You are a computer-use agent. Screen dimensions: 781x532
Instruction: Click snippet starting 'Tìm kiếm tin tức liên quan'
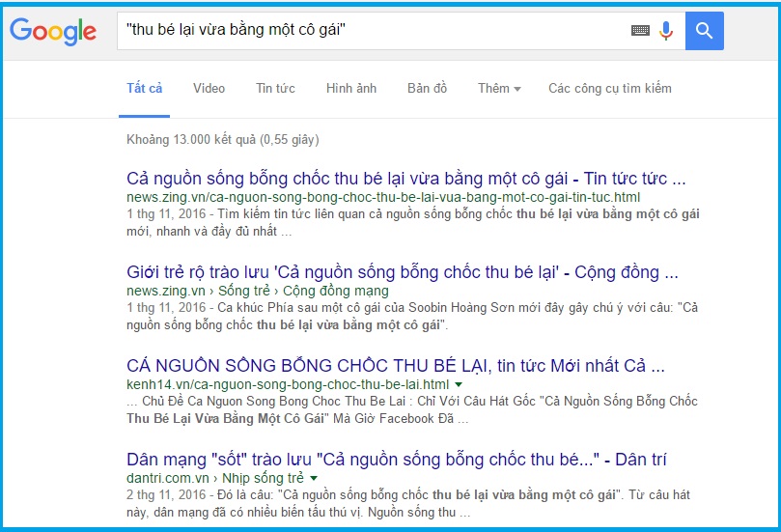click(x=413, y=223)
